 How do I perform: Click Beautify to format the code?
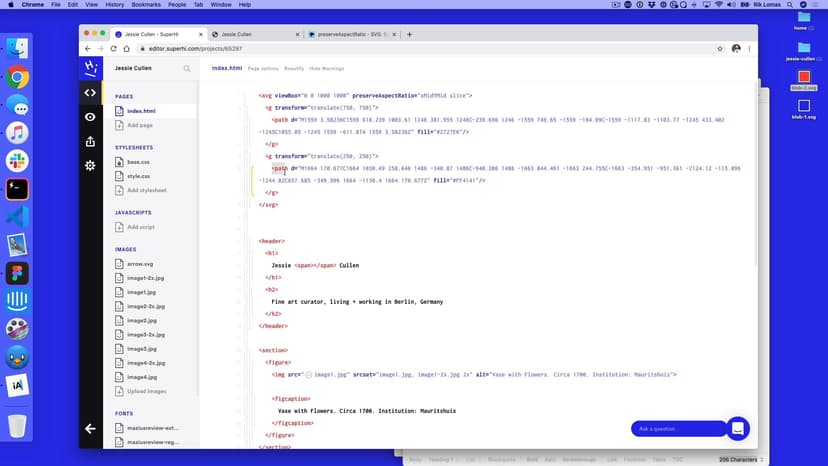[294, 69]
